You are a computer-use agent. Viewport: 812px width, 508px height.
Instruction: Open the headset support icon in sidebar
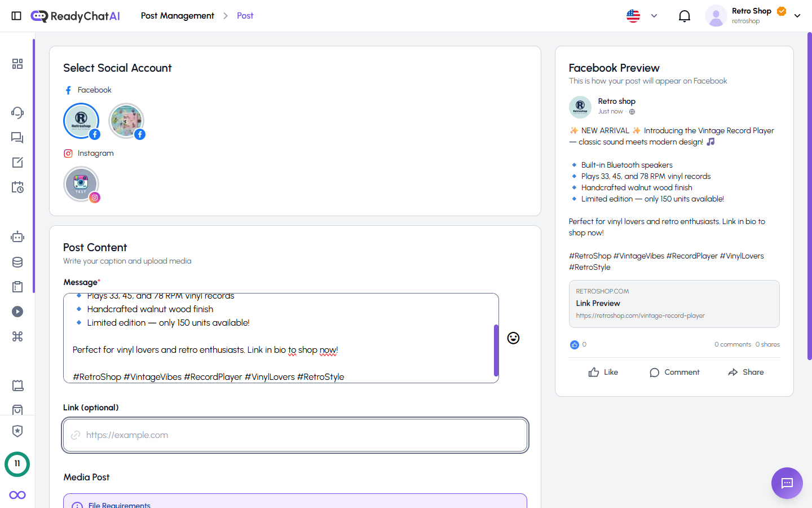point(17,112)
